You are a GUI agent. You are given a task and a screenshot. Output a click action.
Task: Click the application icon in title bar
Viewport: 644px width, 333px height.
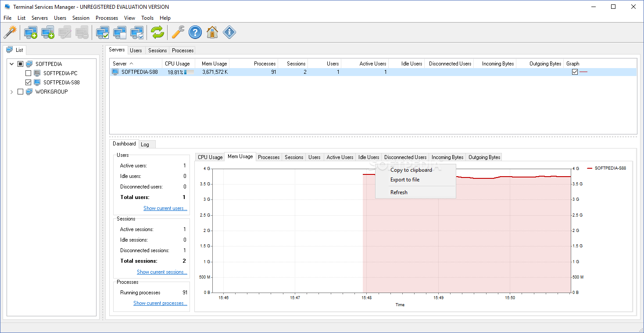7,7
